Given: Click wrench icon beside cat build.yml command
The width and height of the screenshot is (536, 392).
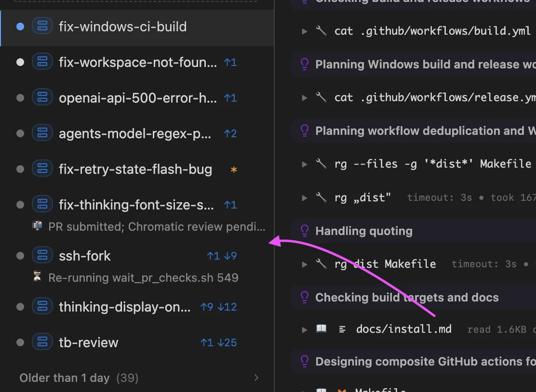Looking at the screenshot, I should 321,31.
